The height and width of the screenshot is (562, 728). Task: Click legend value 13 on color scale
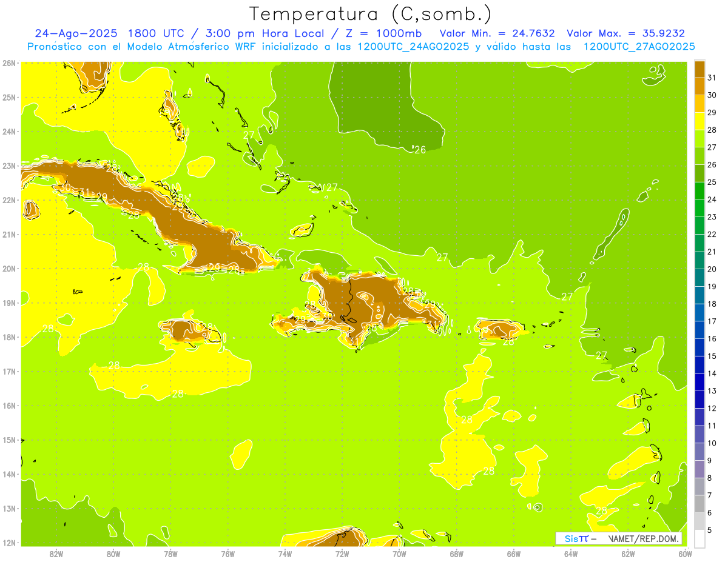[712, 391]
